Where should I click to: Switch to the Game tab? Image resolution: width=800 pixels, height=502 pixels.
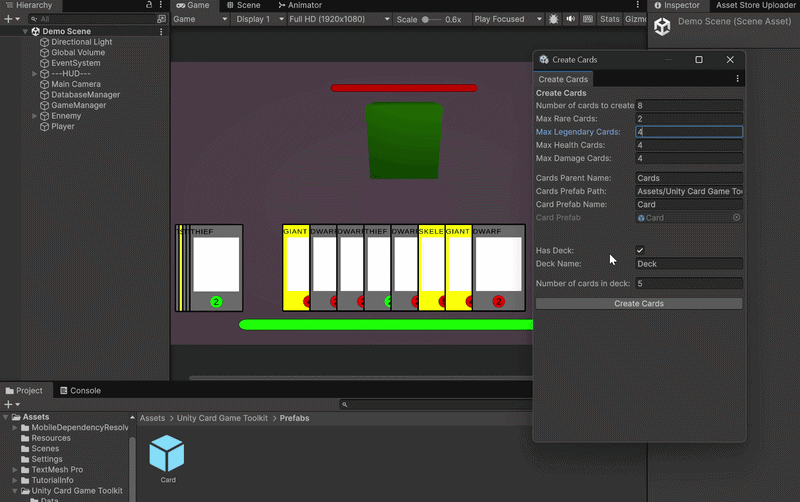click(193, 5)
